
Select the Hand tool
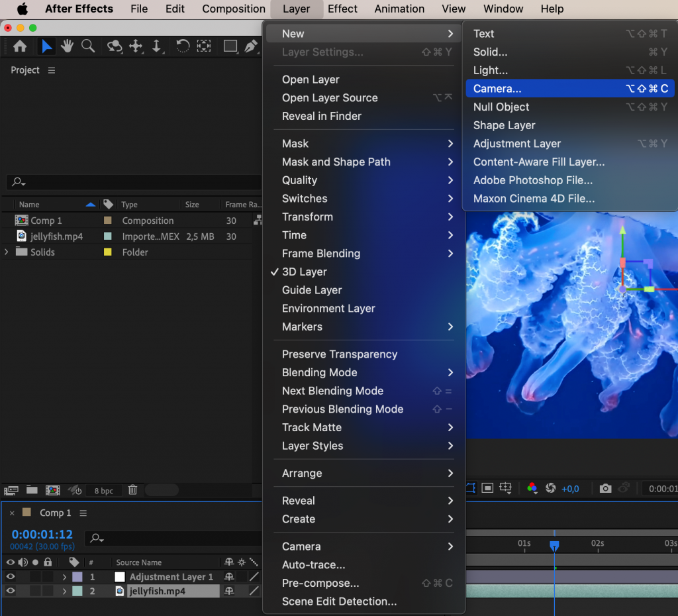point(67,46)
